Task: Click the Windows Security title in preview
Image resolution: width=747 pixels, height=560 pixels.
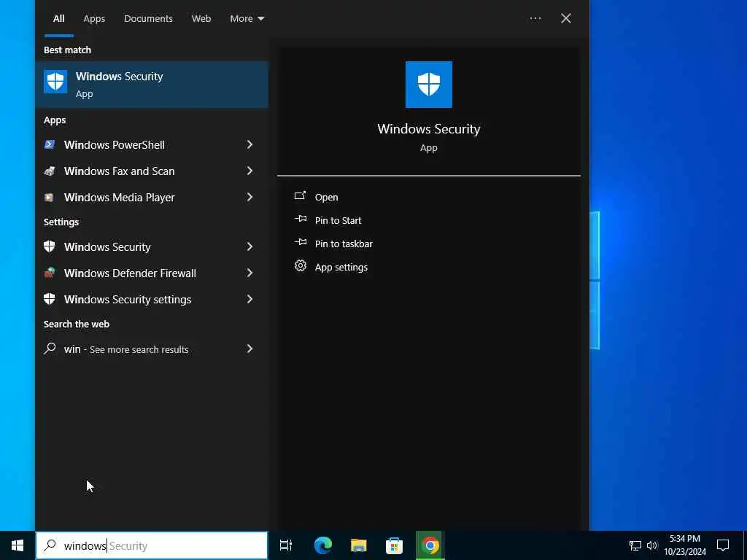Action: coord(429,129)
